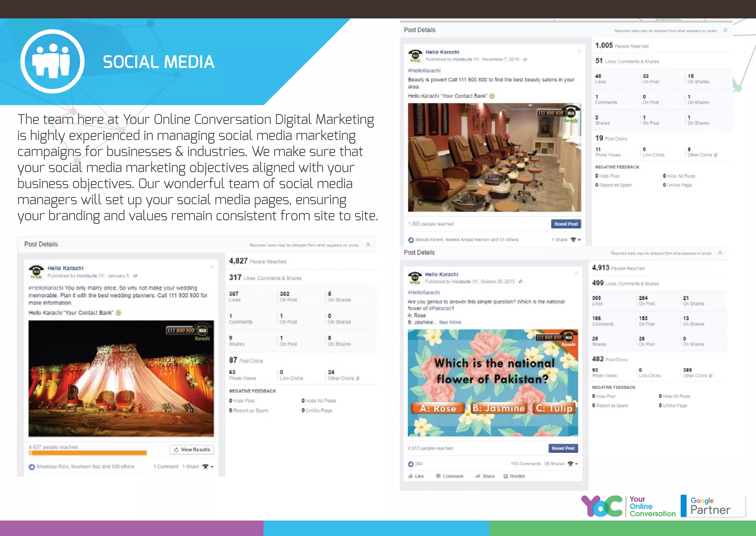Click share icon on the flower post

(x=478, y=476)
